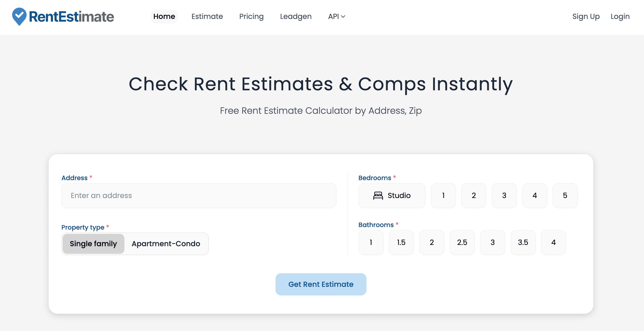Screen dimensions: 644x331
Task: Click the checkmark inside the logo pin
Action: (19, 15)
